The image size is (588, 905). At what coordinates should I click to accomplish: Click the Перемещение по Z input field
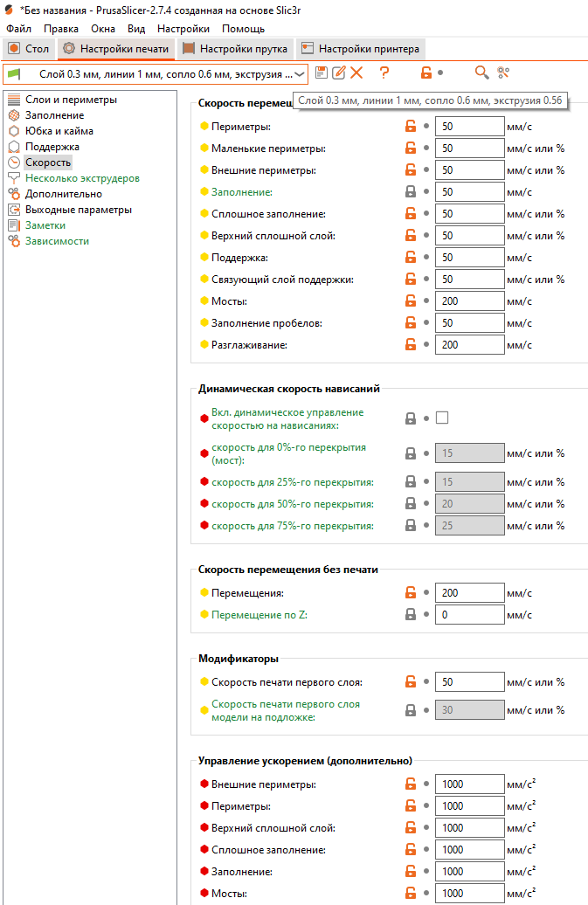[x=470, y=615]
